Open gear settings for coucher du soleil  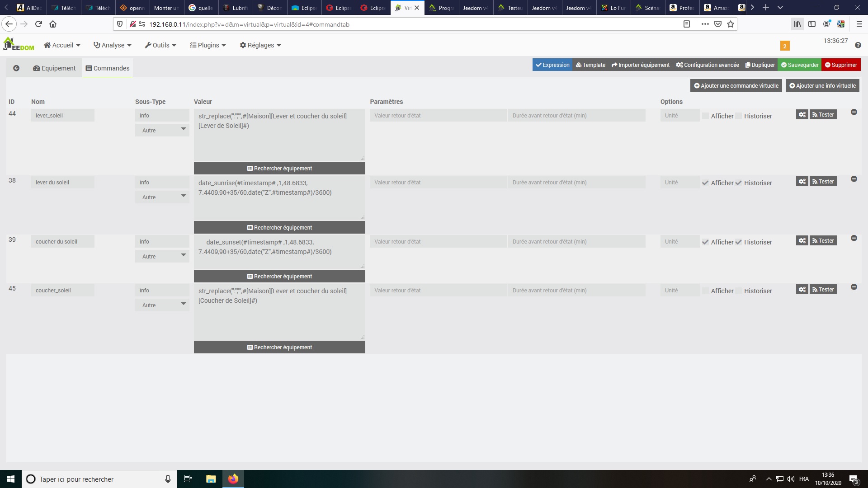pos(802,241)
